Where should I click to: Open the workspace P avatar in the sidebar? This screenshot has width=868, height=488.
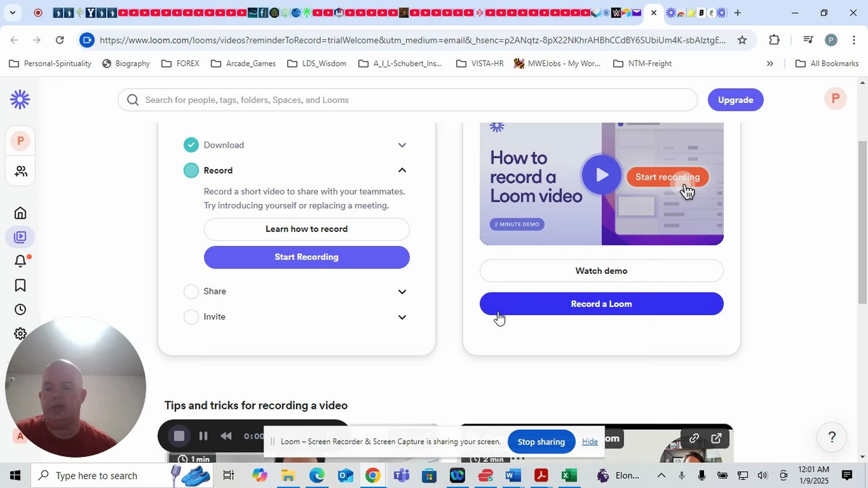[20, 141]
